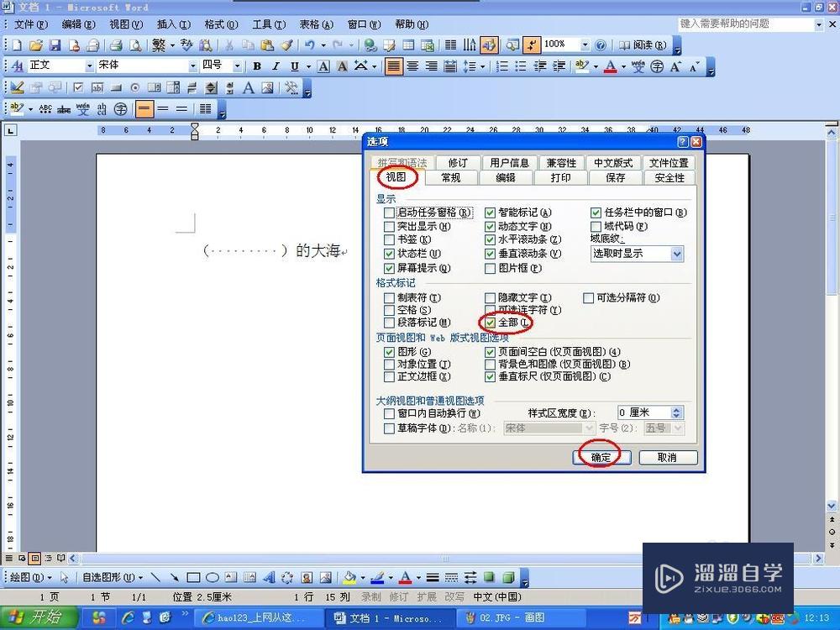Uncheck the 垂直标尺 checkbox
This screenshot has height=630, width=840.
(490, 376)
